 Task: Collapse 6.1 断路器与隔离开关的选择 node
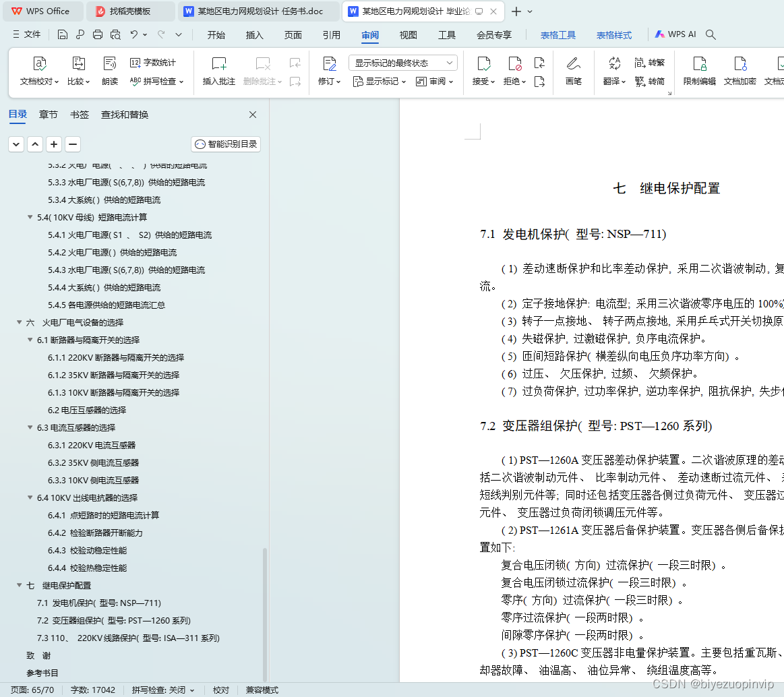coord(30,340)
